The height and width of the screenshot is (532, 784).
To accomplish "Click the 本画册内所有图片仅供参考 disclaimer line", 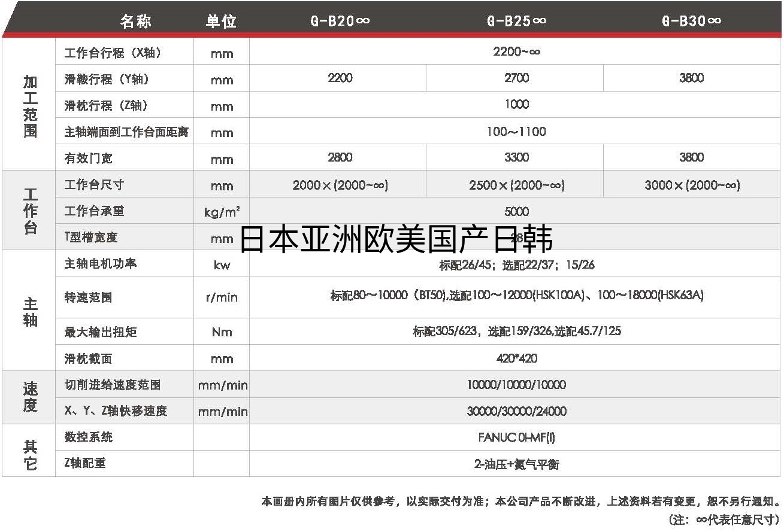I will click(x=521, y=501).
